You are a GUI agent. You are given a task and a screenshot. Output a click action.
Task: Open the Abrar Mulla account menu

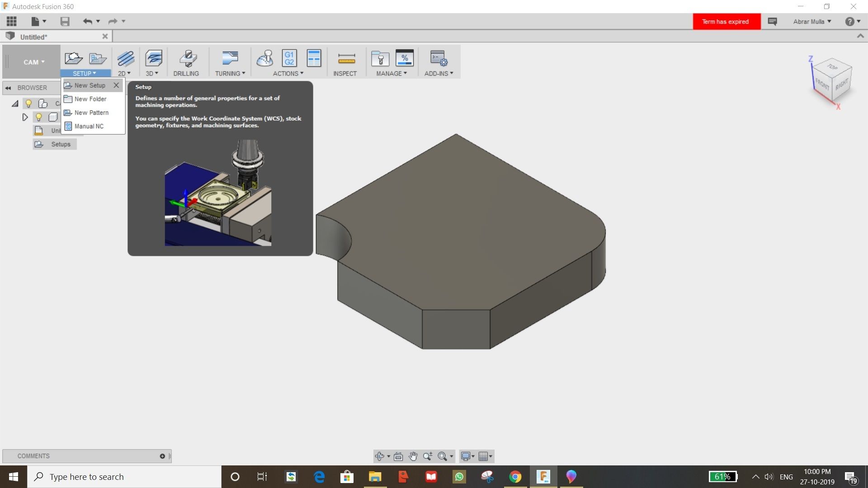click(x=811, y=21)
